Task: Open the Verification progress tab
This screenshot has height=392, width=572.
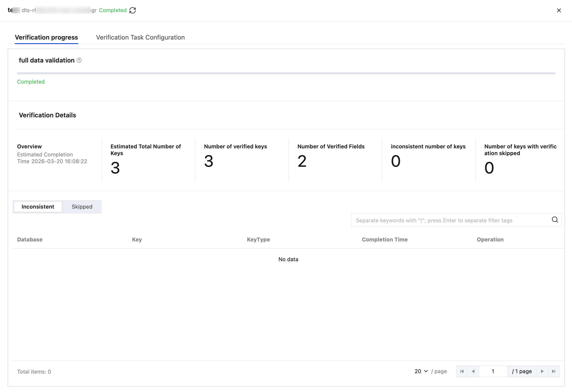Action: click(x=46, y=38)
